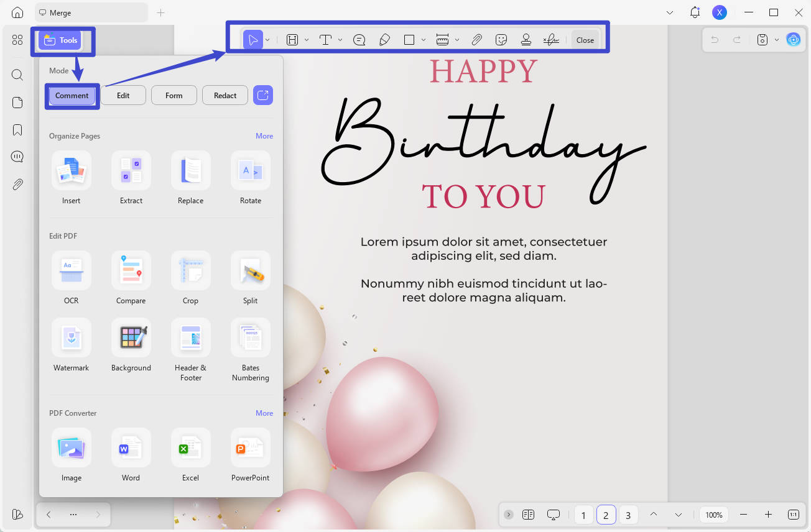Close the comment toolbar
The width and height of the screenshot is (811, 532).
[x=585, y=40]
